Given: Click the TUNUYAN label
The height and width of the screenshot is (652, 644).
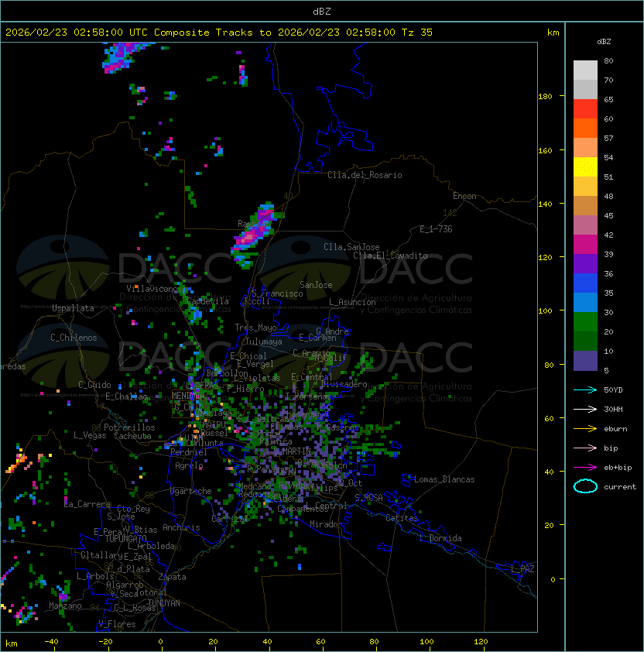Looking at the screenshot, I should click(164, 603).
